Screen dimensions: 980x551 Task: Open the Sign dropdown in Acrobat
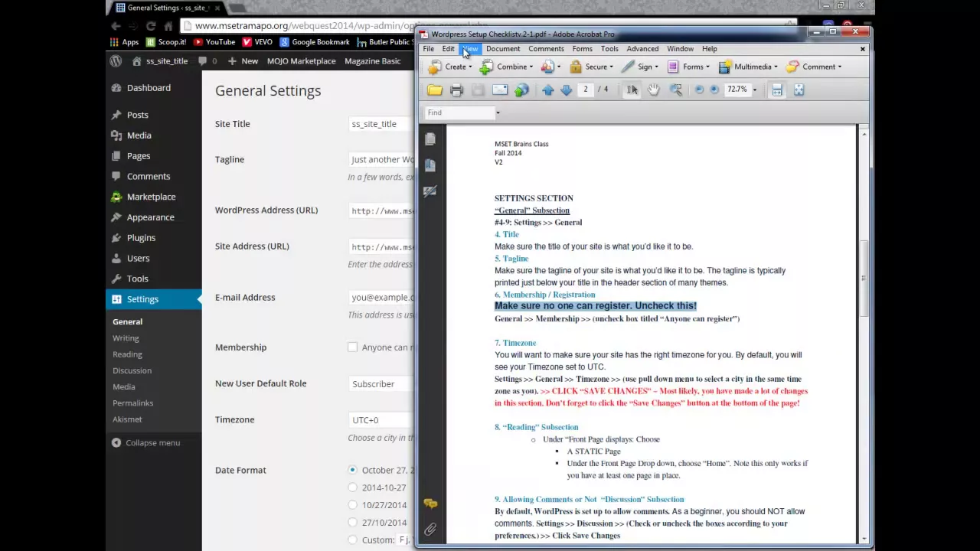point(640,67)
